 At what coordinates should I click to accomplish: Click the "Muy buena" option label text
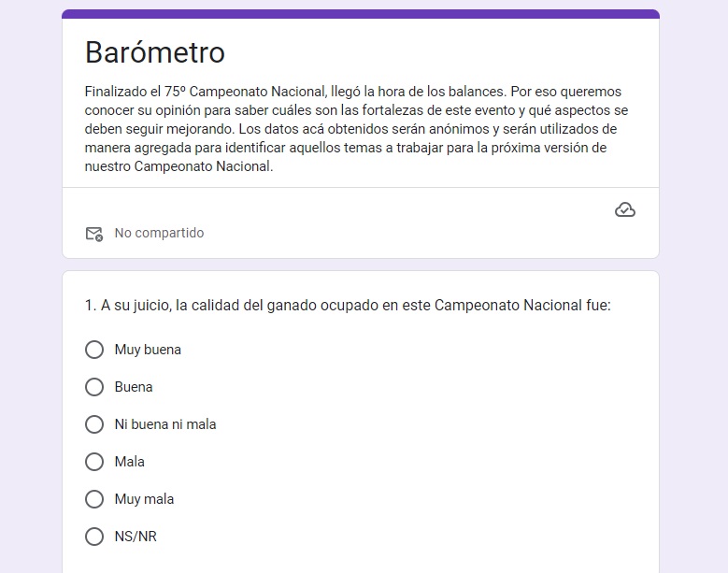tap(148, 350)
